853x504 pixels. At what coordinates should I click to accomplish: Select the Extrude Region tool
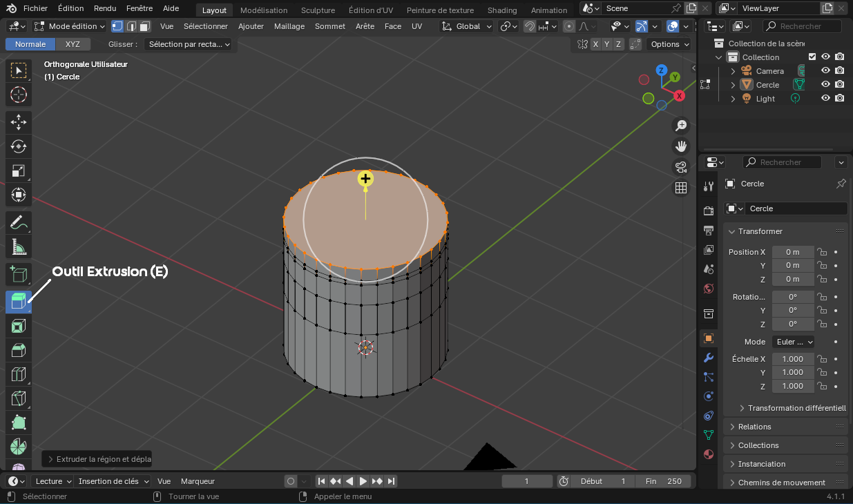tap(19, 302)
